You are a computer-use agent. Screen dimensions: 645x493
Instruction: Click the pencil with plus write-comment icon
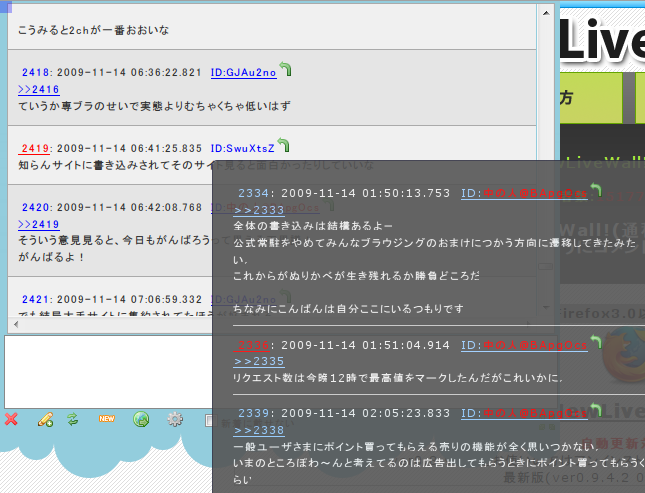point(45,419)
